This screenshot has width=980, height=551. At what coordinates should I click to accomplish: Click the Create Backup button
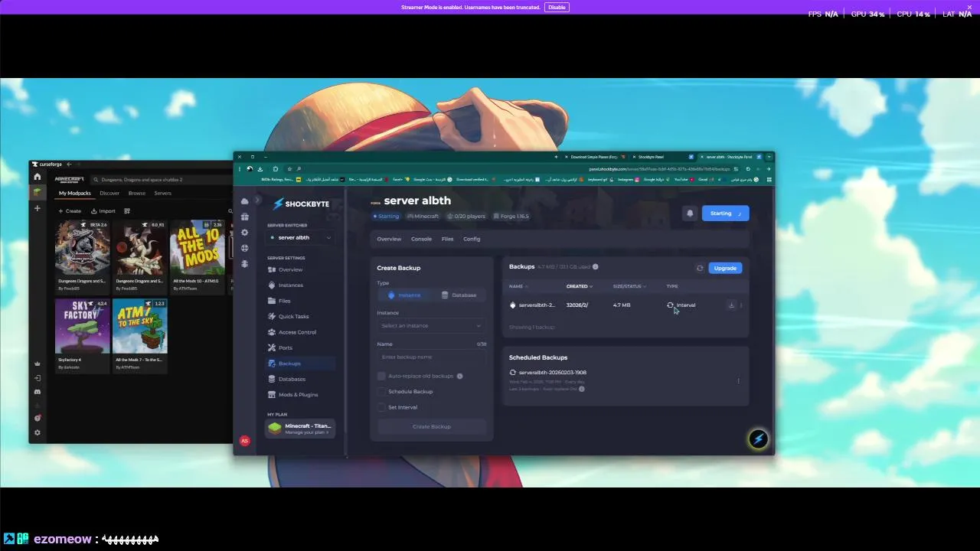(x=431, y=427)
